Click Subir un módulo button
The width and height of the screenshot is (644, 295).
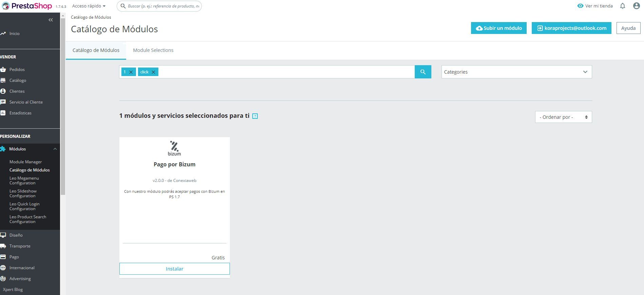(x=499, y=28)
